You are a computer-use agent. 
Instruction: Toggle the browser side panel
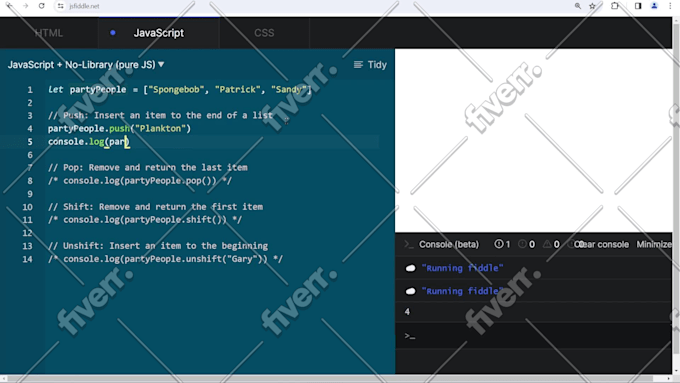click(638, 6)
